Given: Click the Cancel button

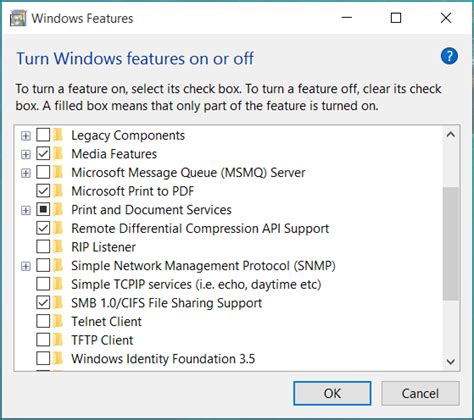Looking at the screenshot, I should (x=420, y=393).
